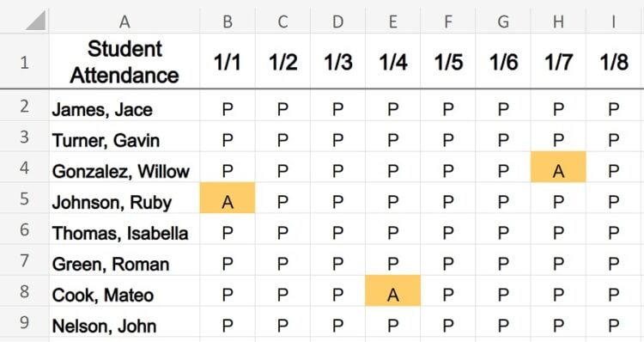Select the Nelson, John name cell
The image size is (644, 342).
(x=125, y=322)
